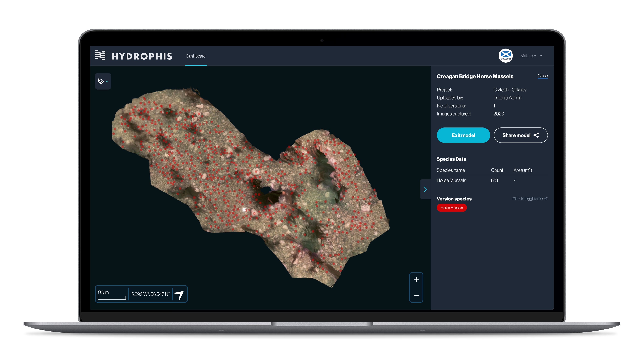Select the tag annotation tool icon
The image size is (644, 354).
101,81
